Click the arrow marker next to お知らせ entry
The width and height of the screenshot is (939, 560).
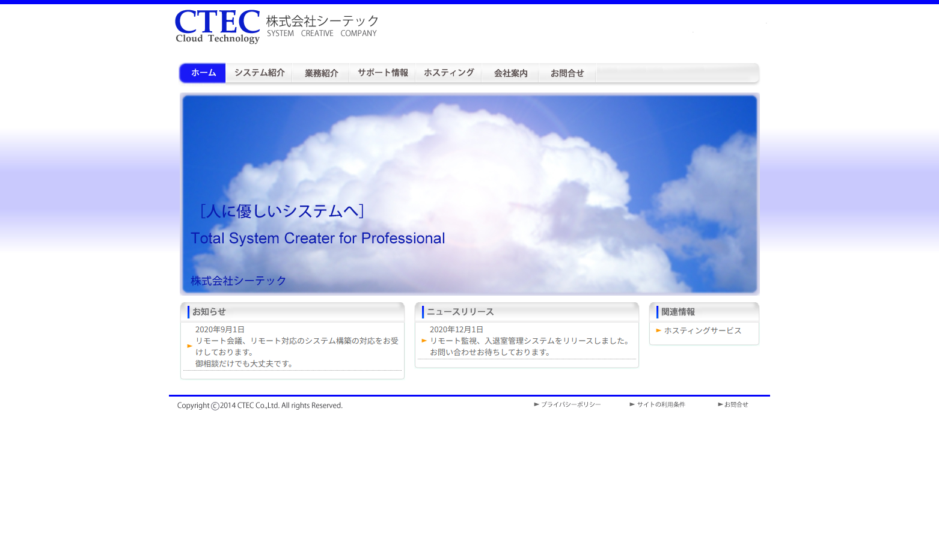pos(189,346)
